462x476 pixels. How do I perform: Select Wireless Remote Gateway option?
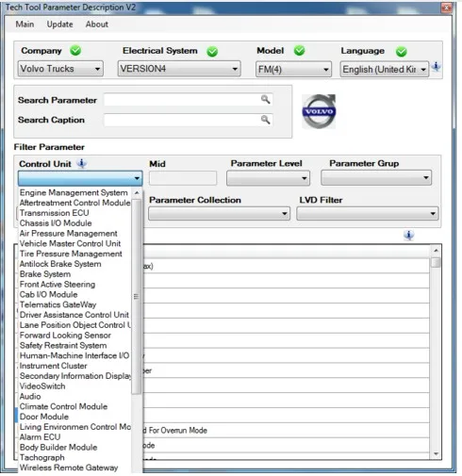[x=74, y=468]
